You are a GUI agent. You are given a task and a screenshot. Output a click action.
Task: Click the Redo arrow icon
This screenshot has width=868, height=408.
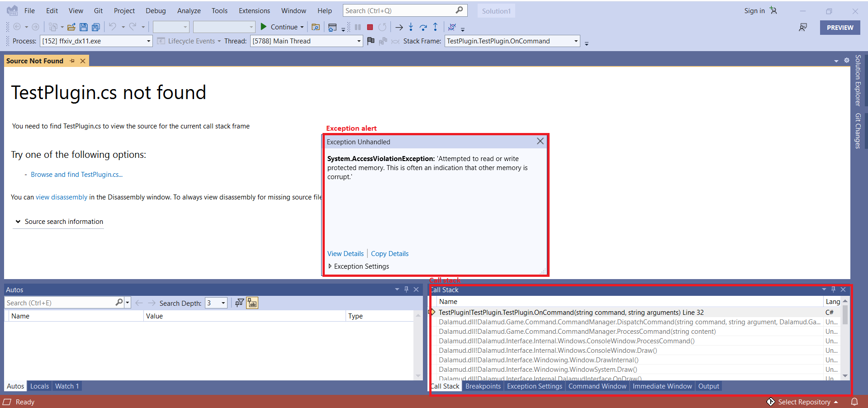pos(133,27)
